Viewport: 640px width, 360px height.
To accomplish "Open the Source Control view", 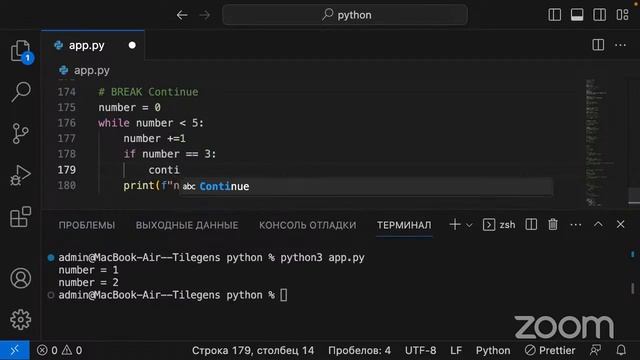I will point(20,133).
